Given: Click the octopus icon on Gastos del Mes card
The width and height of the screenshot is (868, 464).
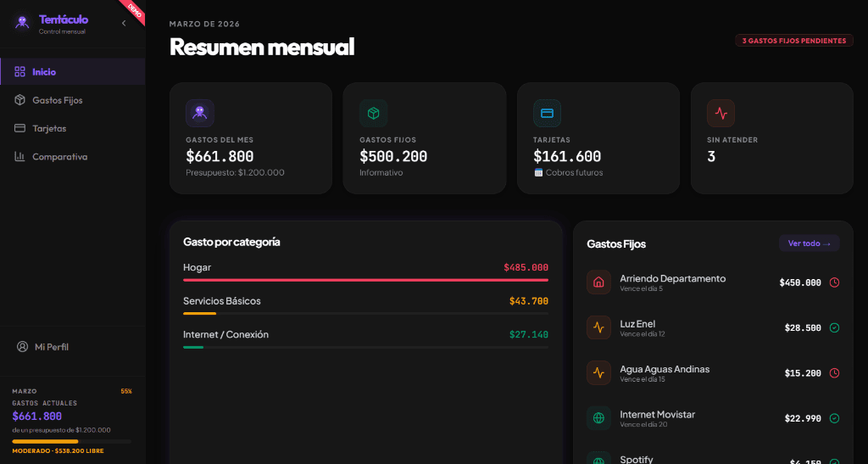Looking at the screenshot, I should (x=200, y=114).
